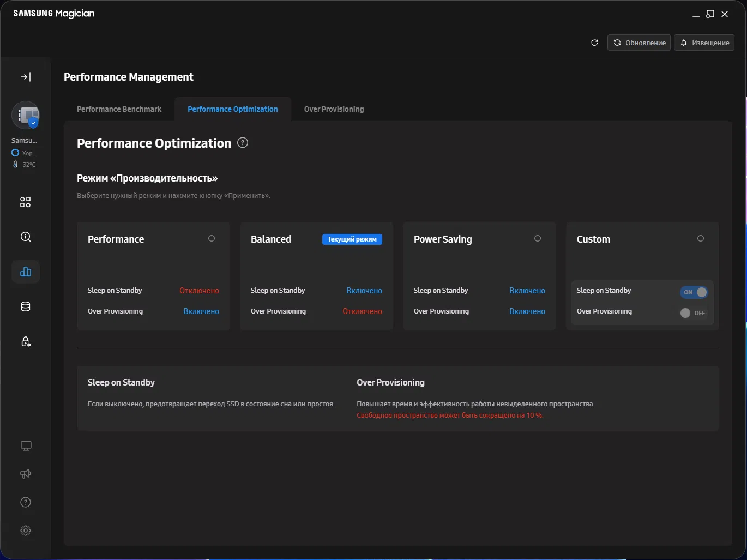Expand the collapsed sidebar with arrow icon

(26, 77)
